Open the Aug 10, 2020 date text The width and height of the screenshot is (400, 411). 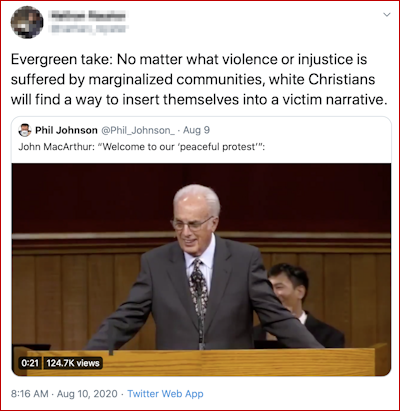(87, 394)
